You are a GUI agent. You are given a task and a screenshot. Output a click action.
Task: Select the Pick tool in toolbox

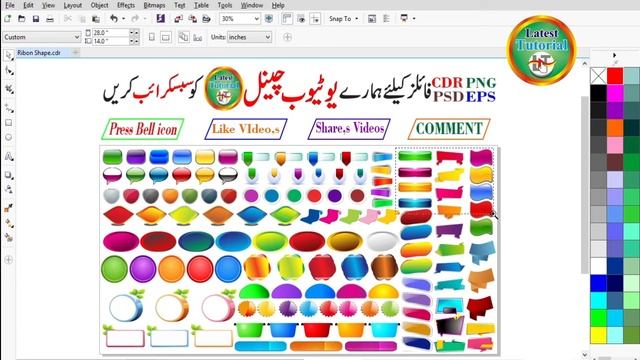(9, 55)
